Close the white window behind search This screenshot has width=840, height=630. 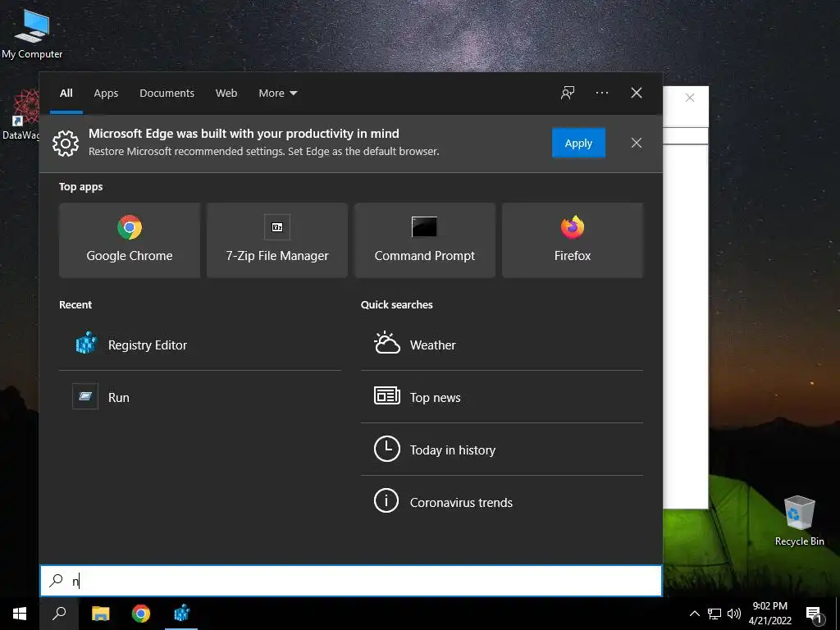690,98
